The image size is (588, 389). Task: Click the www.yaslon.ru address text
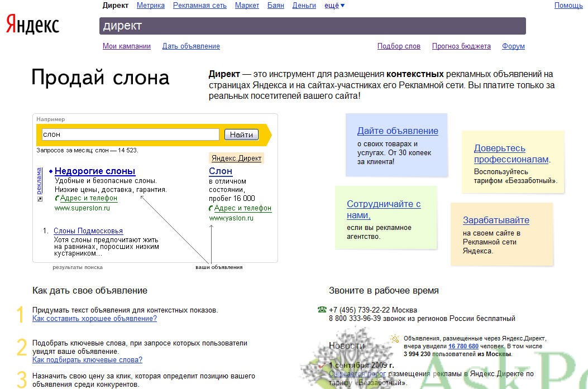point(231,218)
